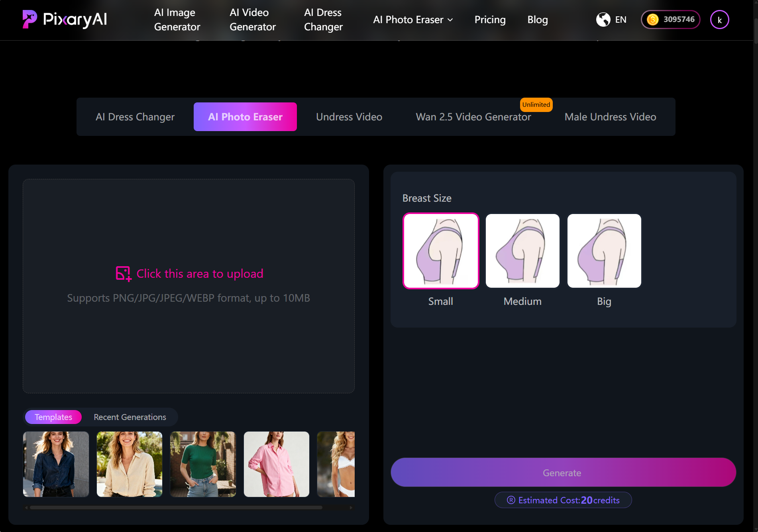Viewport: 758px width, 532px height.
Task: Switch to the AI Dress Changer tab
Action: (x=135, y=117)
